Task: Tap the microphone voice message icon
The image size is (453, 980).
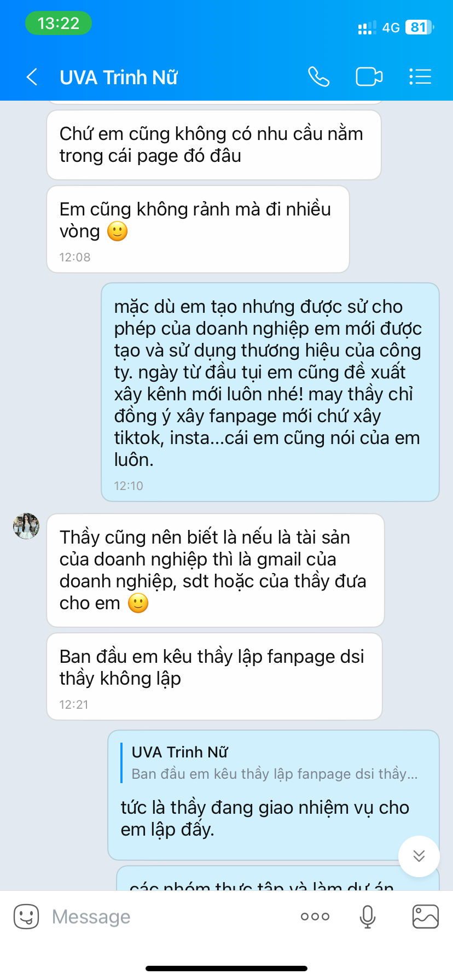Action: [368, 917]
